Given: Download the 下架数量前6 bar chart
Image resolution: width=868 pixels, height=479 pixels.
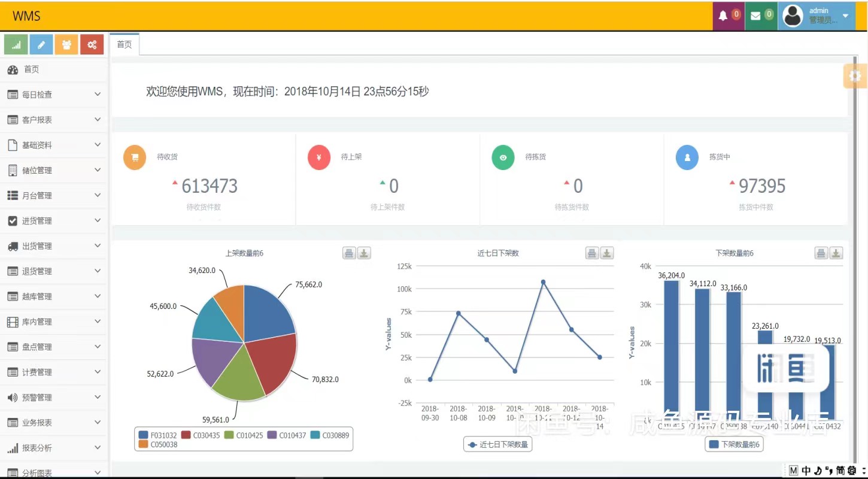Looking at the screenshot, I should (836, 253).
